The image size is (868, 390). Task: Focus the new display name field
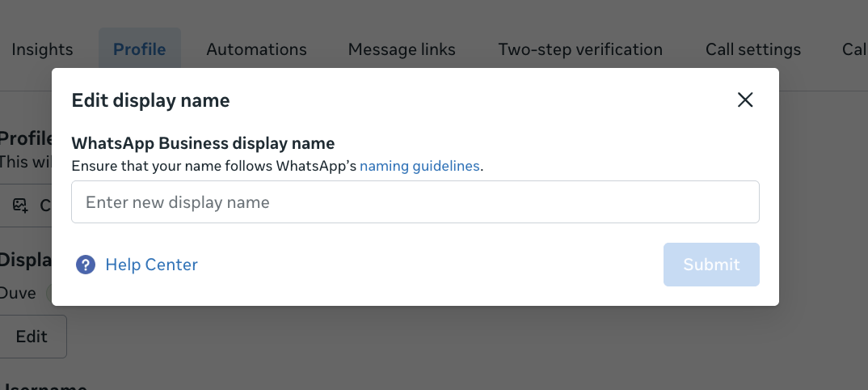pyautogui.click(x=415, y=202)
